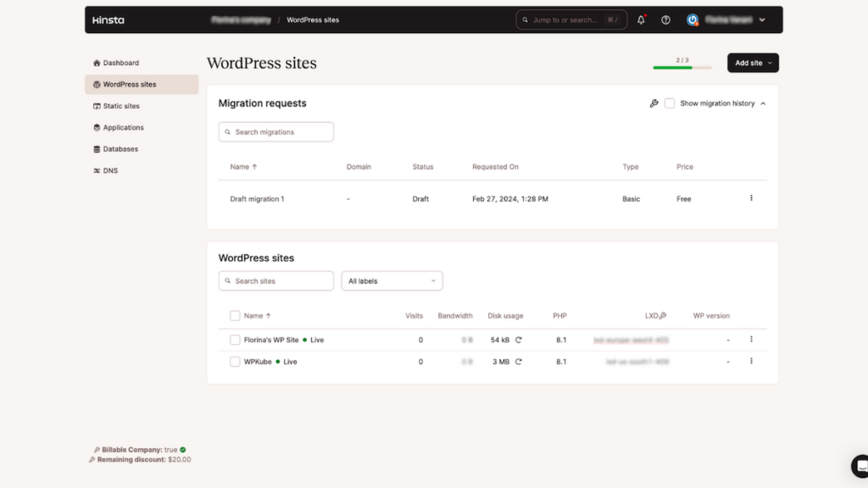868x488 pixels.
Task: Click the magnifier icon in Search sites
Action: 227,281
